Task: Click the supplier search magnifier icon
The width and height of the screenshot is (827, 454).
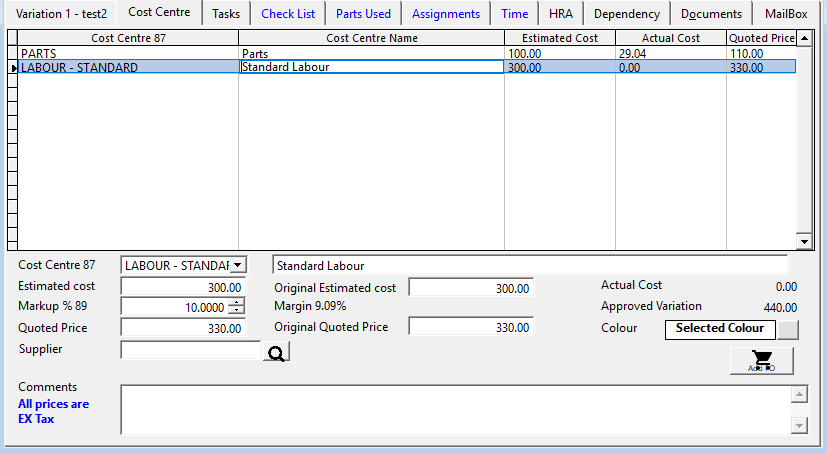Action: point(276,351)
